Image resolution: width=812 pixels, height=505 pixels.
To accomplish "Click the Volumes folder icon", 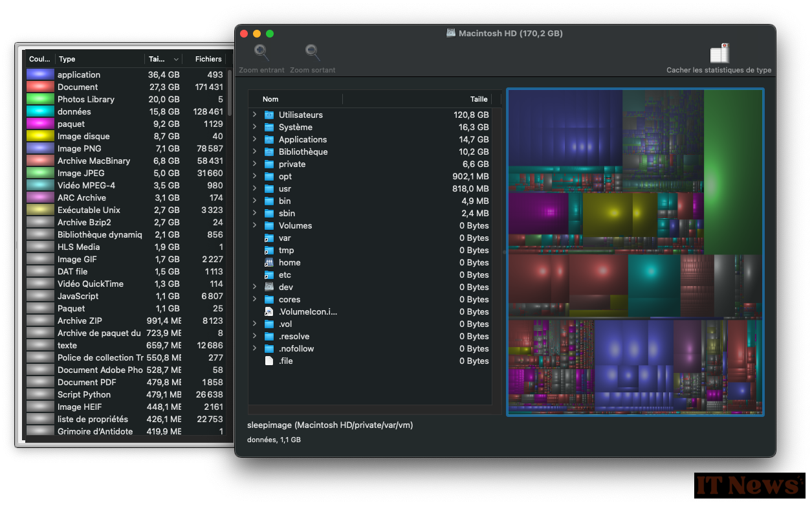I will point(269,225).
